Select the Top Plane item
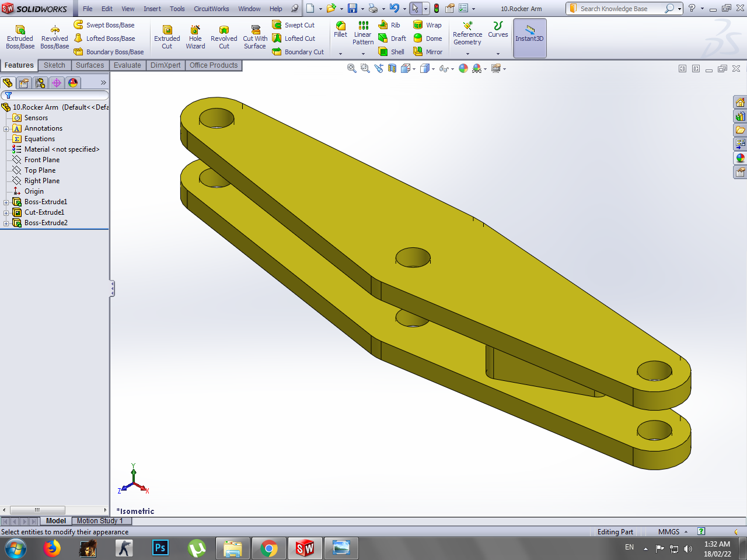747x560 pixels. [40, 170]
